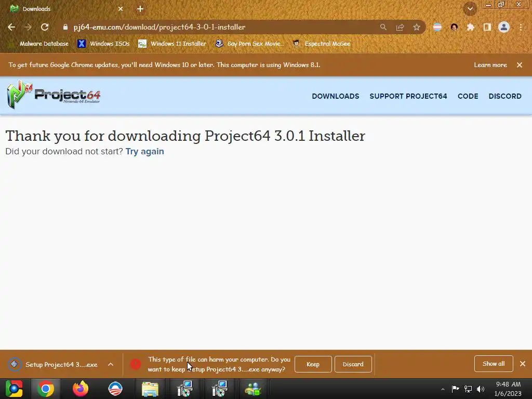Image resolution: width=532 pixels, height=399 pixels.
Task: Show hidden system tray icons
Action: pyautogui.click(x=443, y=389)
